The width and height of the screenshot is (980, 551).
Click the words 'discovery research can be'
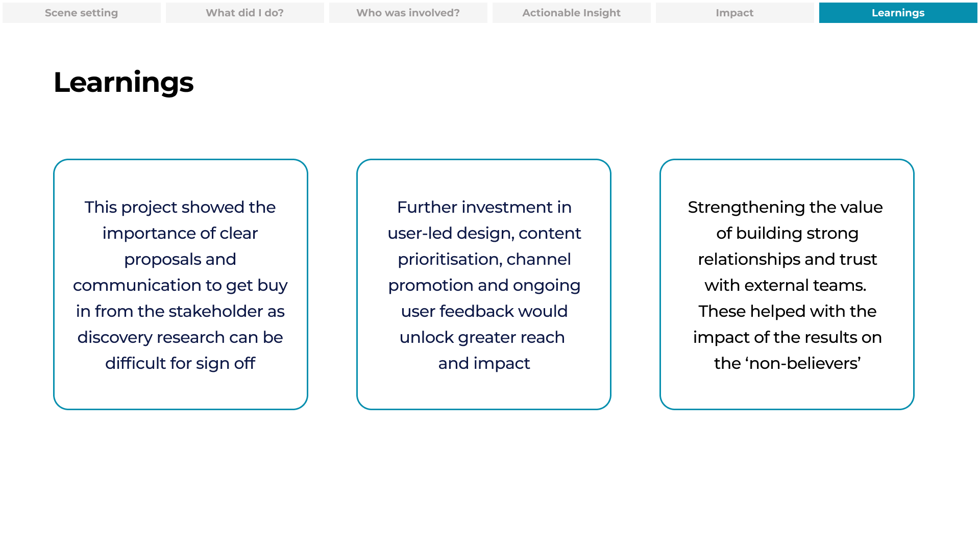click(x=180, y=337)
